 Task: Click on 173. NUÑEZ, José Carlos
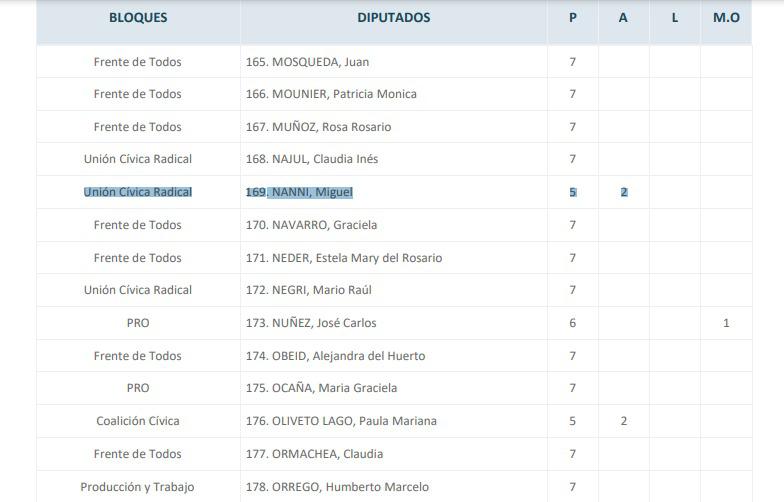[311, 323]
